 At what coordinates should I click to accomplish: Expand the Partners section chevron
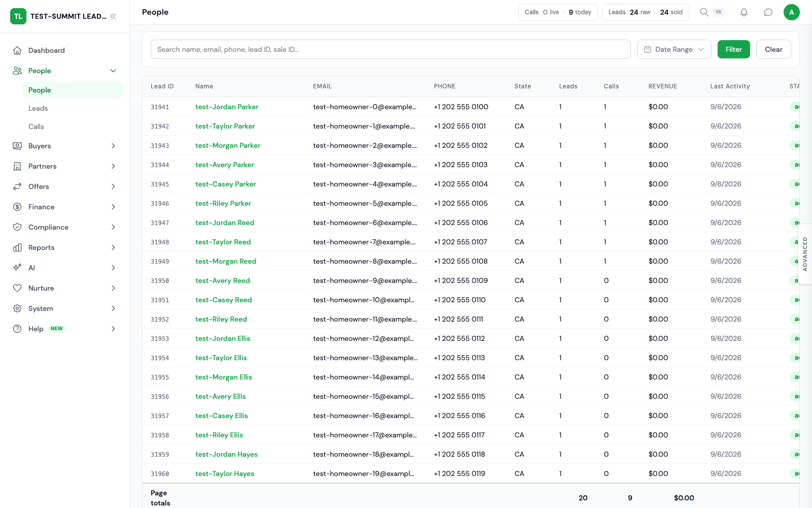tap(113, 166)
